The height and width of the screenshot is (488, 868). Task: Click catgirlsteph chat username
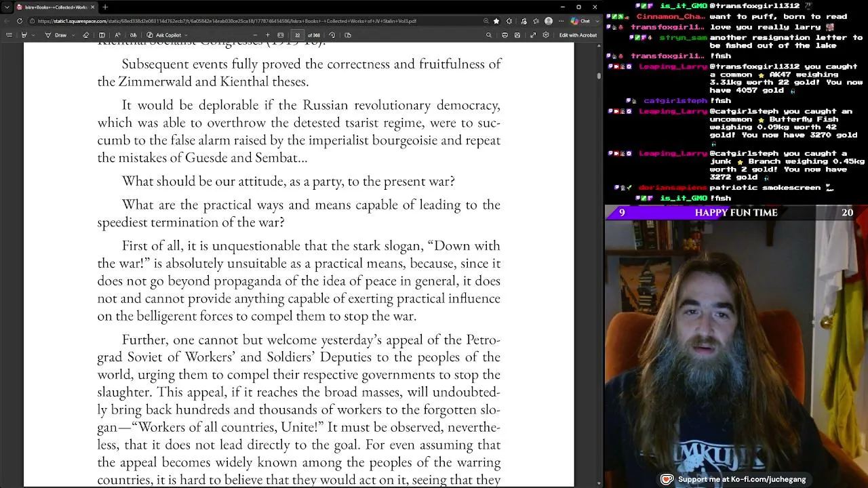coord(675,100)
